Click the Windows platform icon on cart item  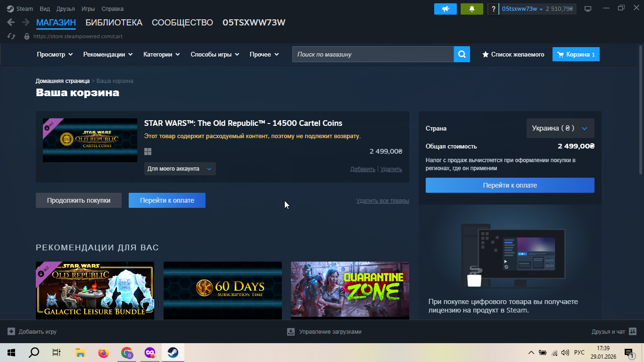(x=148, y=152)
